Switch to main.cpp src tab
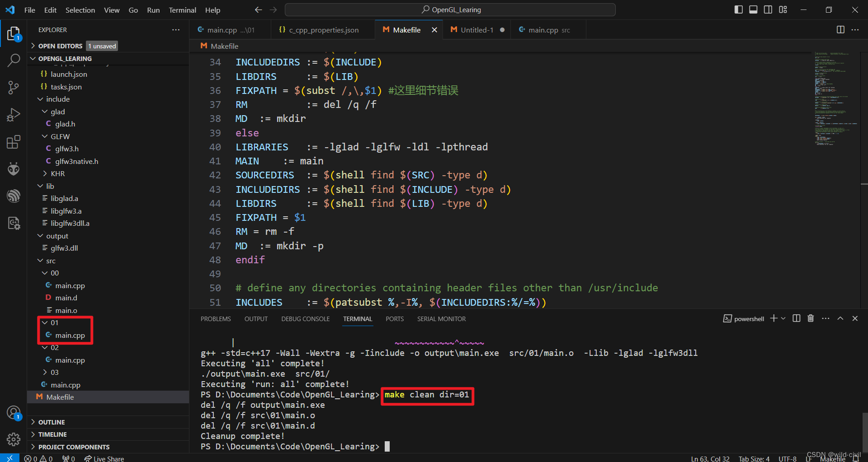The height and width of the screenshot is (462, 868). click(x=548, y=30)
